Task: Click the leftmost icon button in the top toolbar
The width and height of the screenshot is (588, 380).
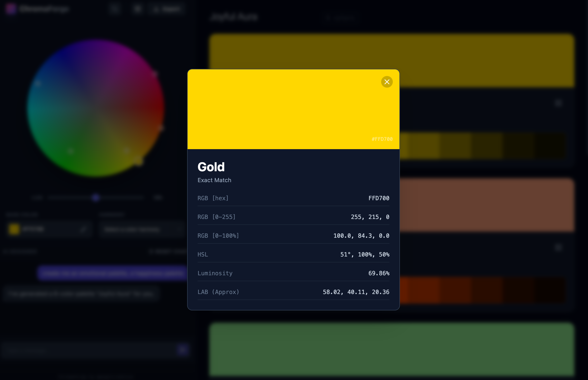Action: click(x=115, y=9)
